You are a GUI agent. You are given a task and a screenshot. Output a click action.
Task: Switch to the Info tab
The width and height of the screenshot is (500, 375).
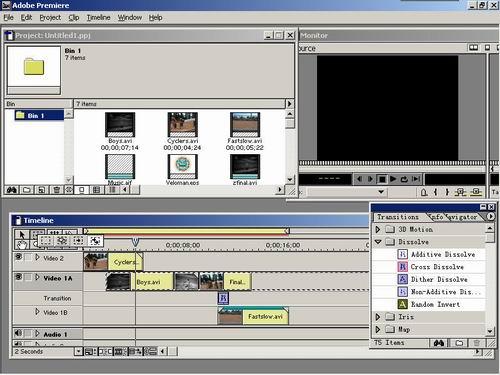437,217
